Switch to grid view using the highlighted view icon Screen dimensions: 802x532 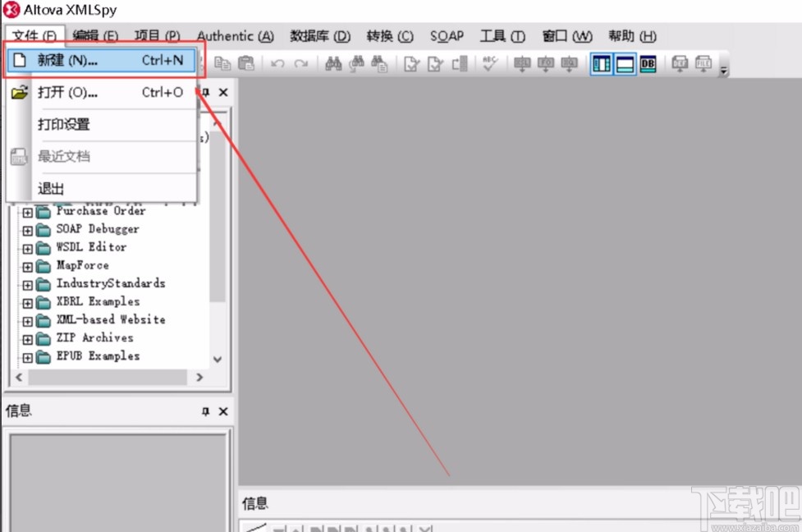(603, 63)
